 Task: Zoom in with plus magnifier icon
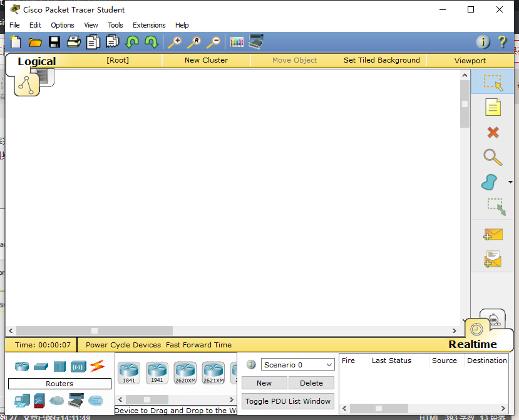(x=175, y=43)
